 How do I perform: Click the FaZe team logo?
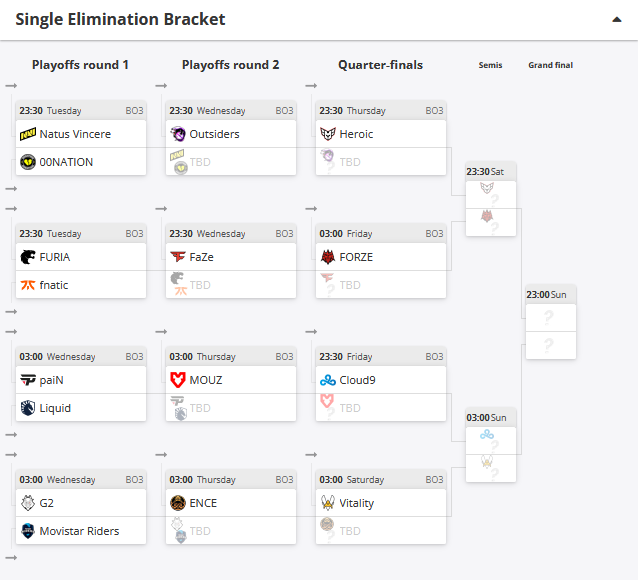[x=178, y=257]
